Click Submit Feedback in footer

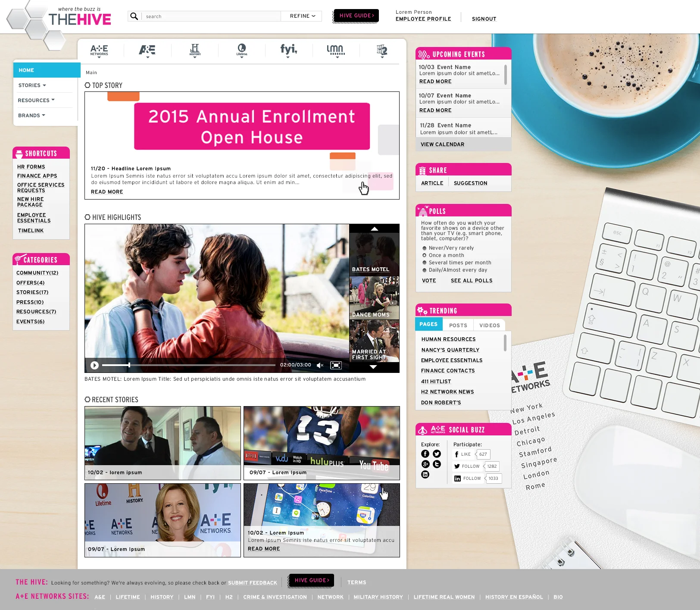(253, 583)
